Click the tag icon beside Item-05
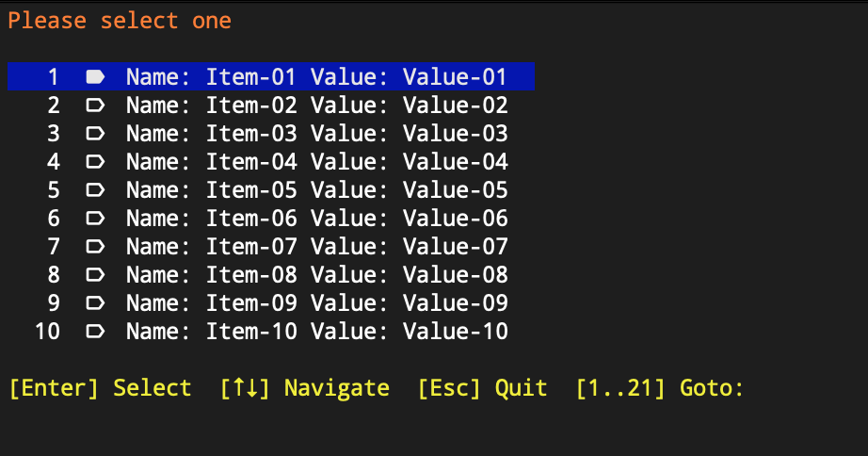This screenshot has height=456, width=868. tap(95, 189)
